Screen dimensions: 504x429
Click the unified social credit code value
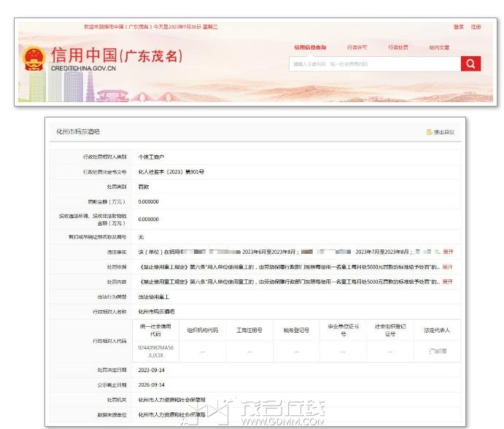pos(155,351)
